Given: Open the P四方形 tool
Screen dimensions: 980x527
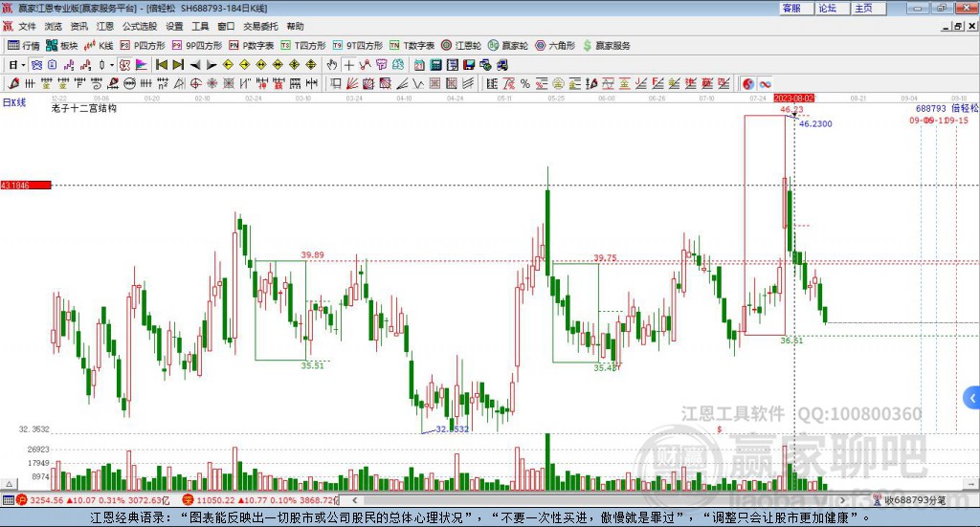Looking at the screenshot, I should pos(143,46).
